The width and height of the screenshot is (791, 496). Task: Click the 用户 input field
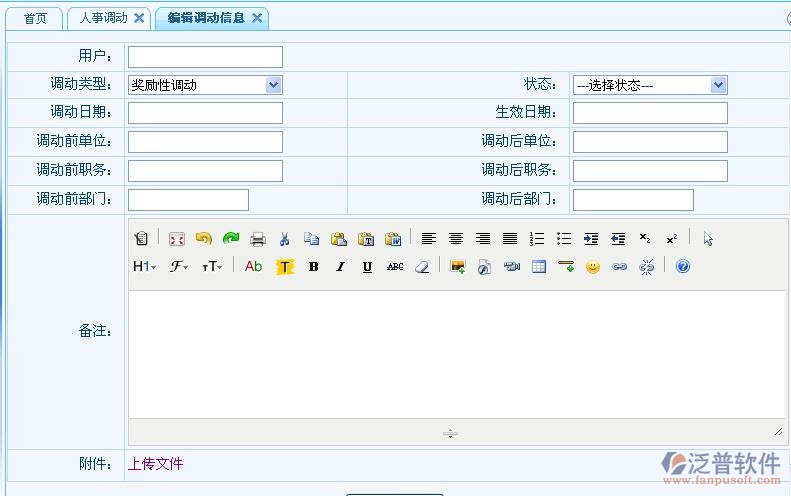click(x=205, y=57)
